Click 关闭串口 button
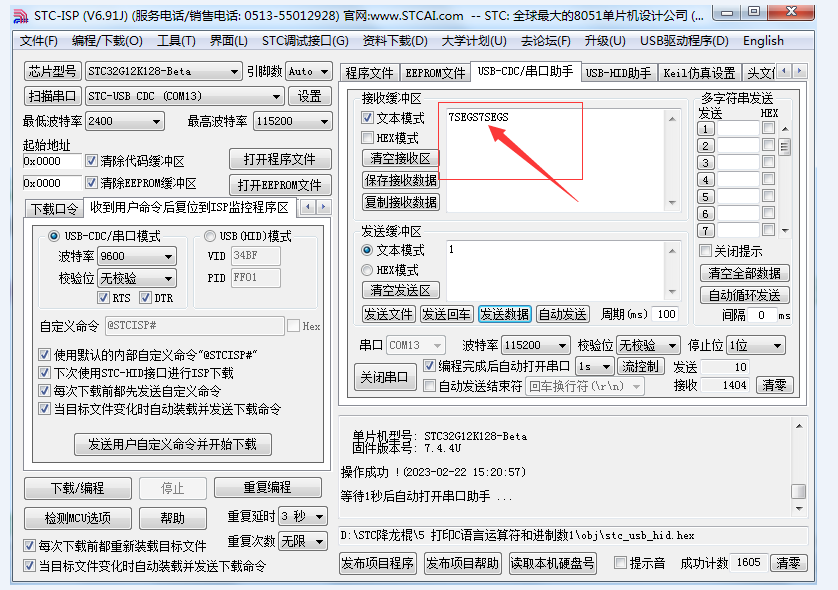The height and width of the screenshot is (590, 838). pyautogui.click(x=384, y=377)
